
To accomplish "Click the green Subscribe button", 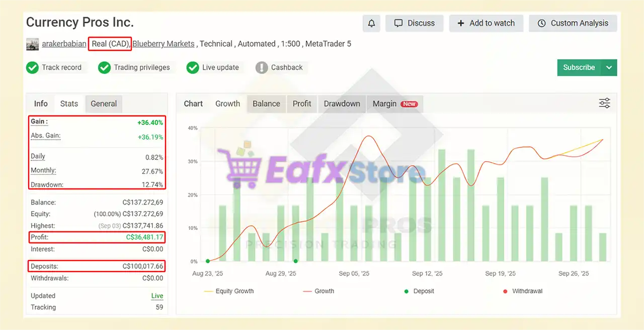I will pos(579,68).
